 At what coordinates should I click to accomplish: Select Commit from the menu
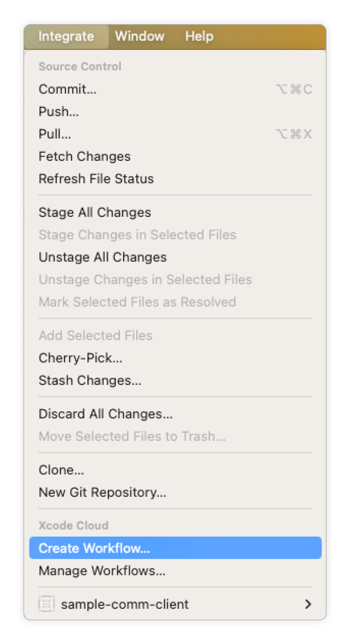tap(67, 89)
